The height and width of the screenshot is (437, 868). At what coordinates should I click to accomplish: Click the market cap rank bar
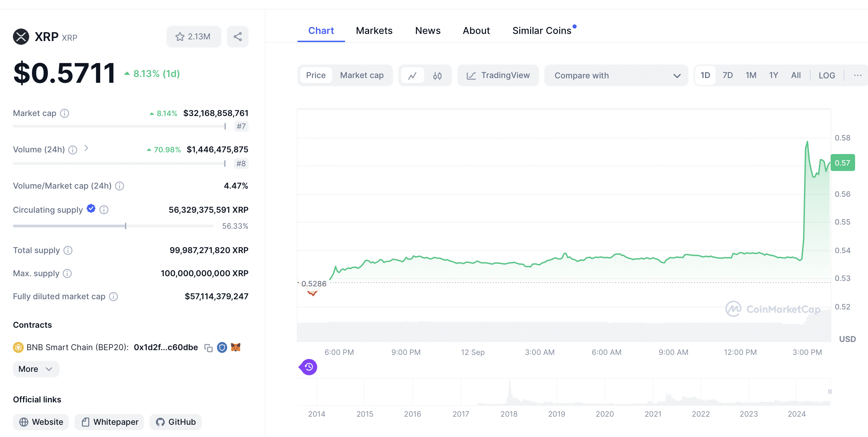tap(120, 126)
